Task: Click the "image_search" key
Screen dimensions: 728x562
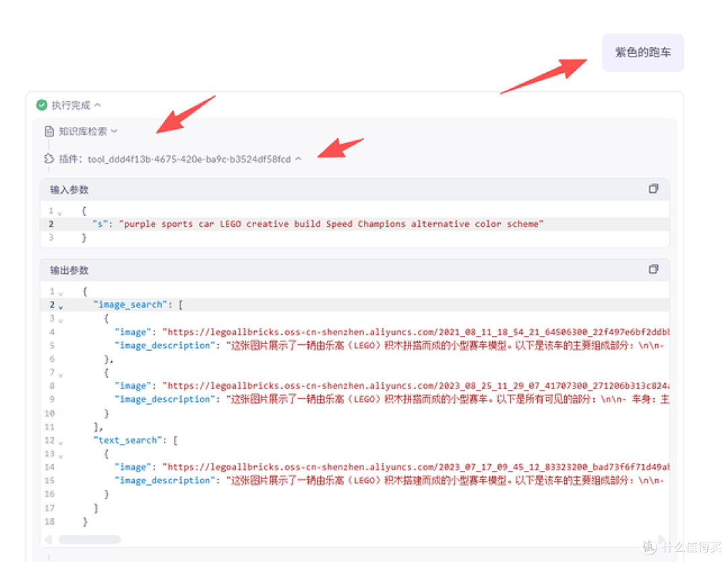Action: pyautogui.click(x=130, y=304)
